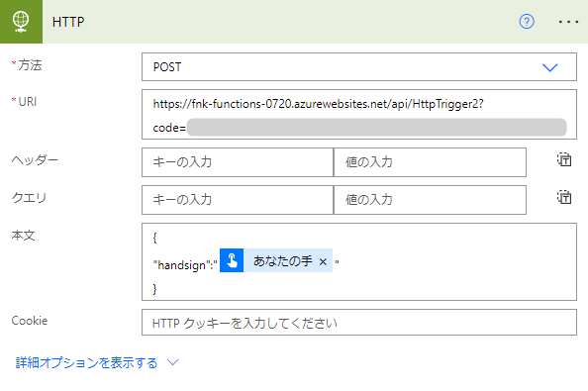Screen dimensions: 588x391
Task: Click the クエリ label
Action: click(x=29, y=198)
